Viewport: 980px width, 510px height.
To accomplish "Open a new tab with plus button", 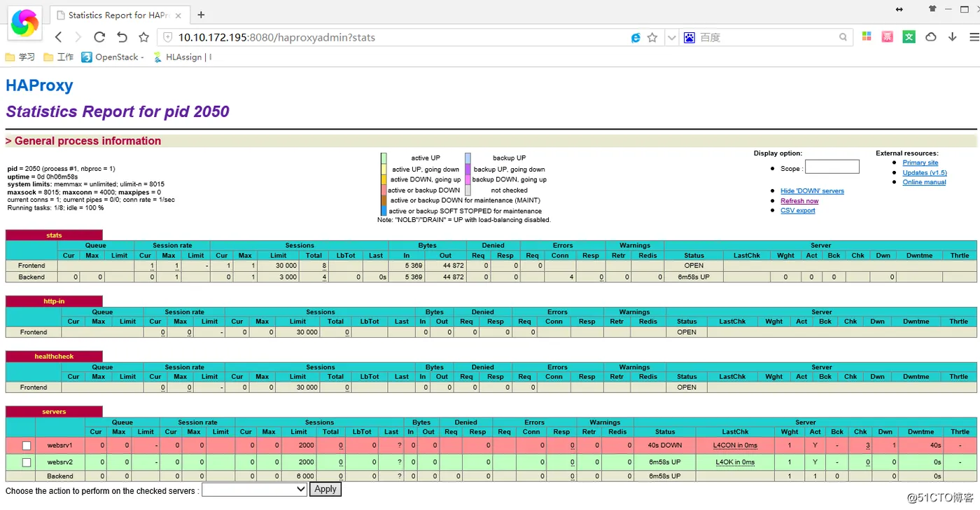I will point(202,15).
